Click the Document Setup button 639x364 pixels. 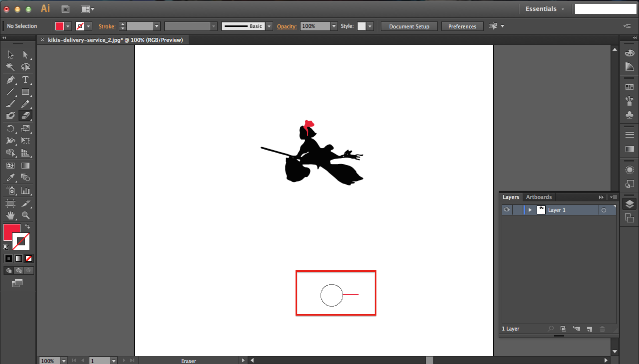click(409, 26)
